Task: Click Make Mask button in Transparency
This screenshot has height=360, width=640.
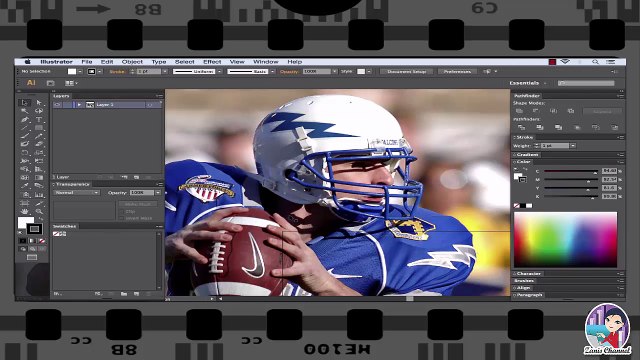Action: pos(138,204)
